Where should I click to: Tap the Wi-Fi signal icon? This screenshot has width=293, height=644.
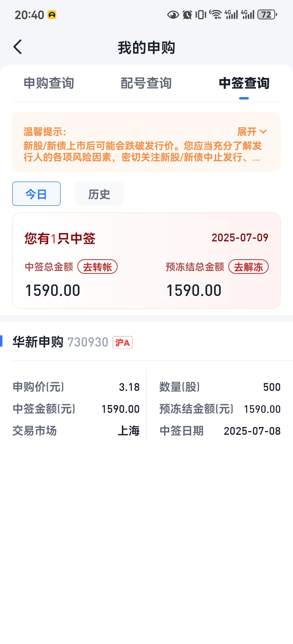(x=215, y=15)
